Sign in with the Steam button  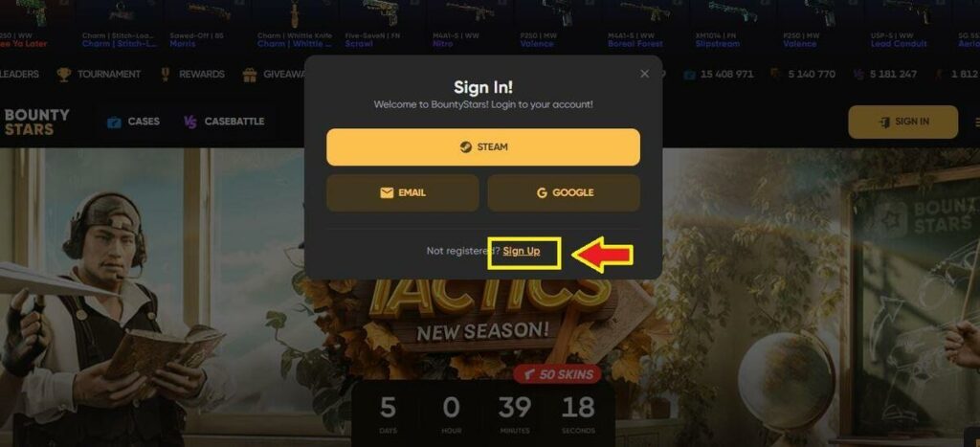482,146
